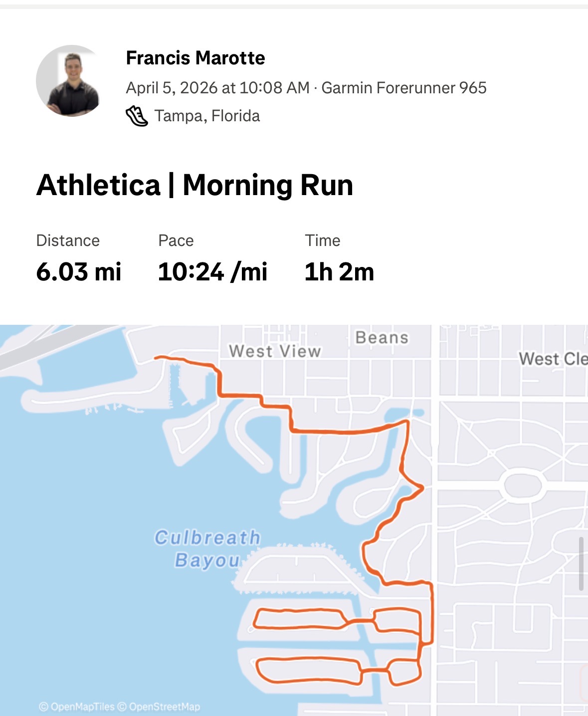Open the OpenMapTiles attribution link
Viewport: 588px width, 716px height.
tap(77, 707)
